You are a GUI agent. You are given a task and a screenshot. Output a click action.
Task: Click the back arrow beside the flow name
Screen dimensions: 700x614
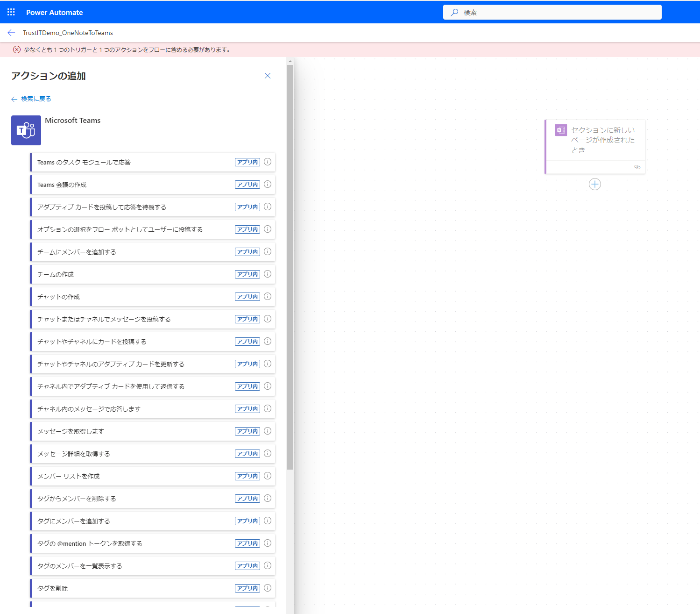point(11,33)
